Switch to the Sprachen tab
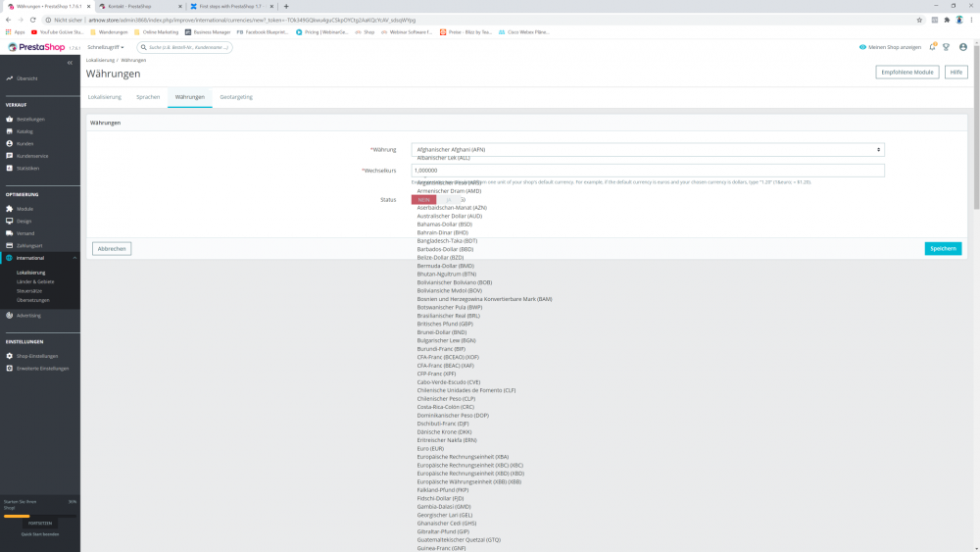Screen dimensions: 980x552 pos(148,97)
